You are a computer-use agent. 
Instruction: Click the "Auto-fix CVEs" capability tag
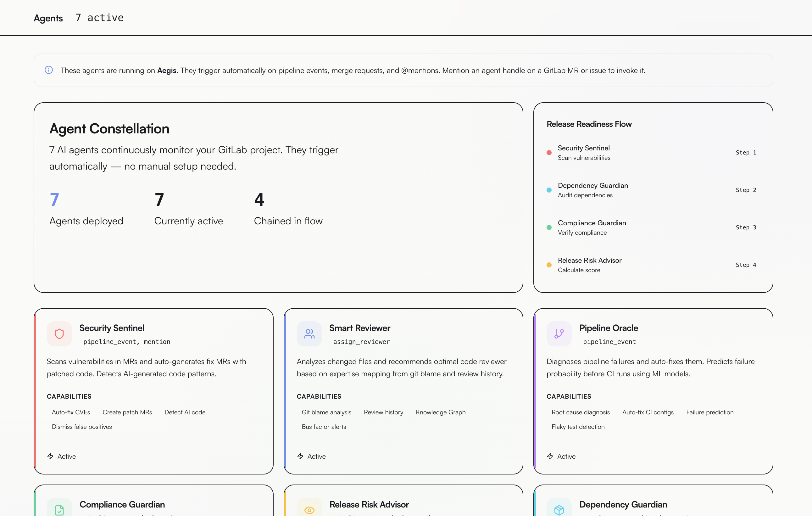tap(71, 412)
